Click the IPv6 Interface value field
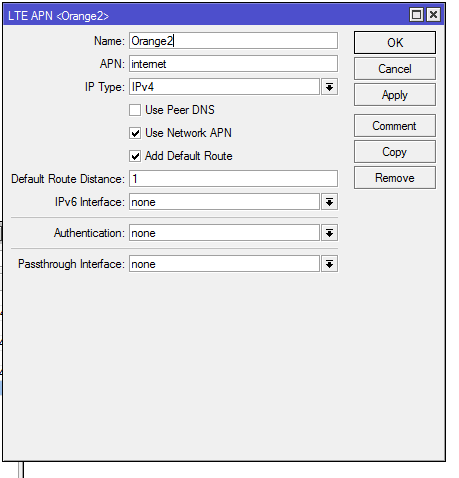459x478 pixels. coord(224,202)
